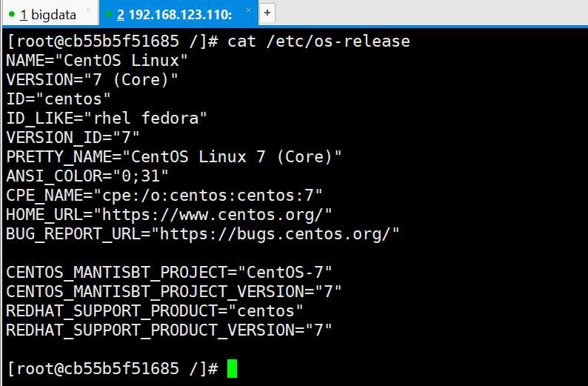The width and height of the screenshot is (588, 386).
Task: Click the ID_LIKE="rhel fedora" line
Action: (x=107, y=118)
